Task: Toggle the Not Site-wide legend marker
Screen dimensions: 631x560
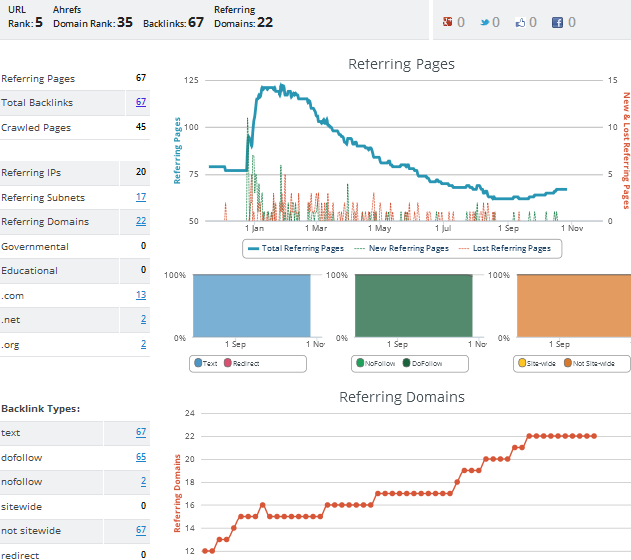Action: 568,363
